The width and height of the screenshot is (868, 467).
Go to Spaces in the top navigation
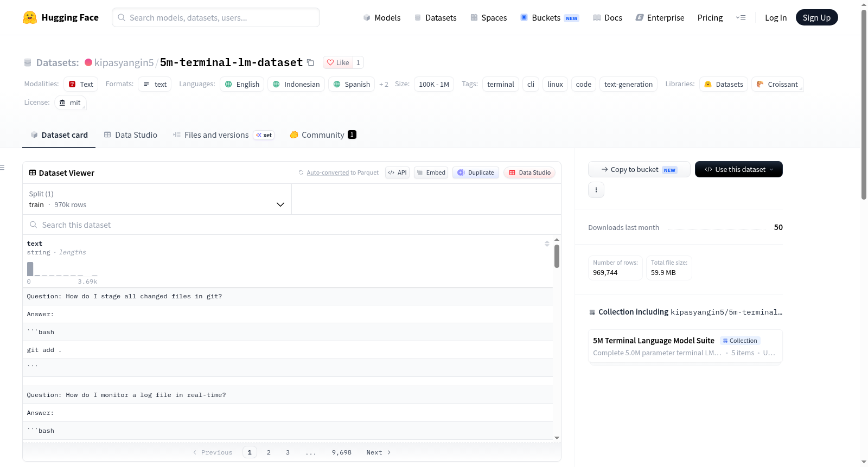pos(488,17)
